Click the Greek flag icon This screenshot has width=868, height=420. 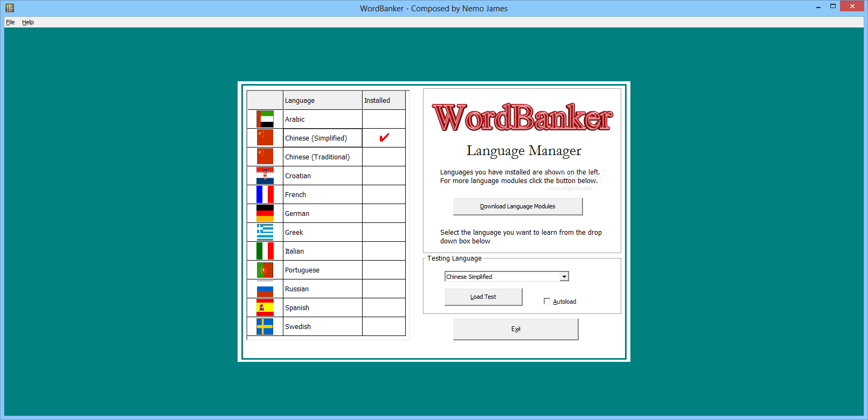click(x=265, y=232)
